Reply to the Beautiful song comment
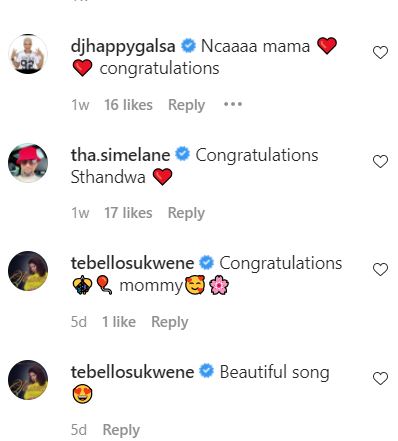 click(x=121, y=430)
